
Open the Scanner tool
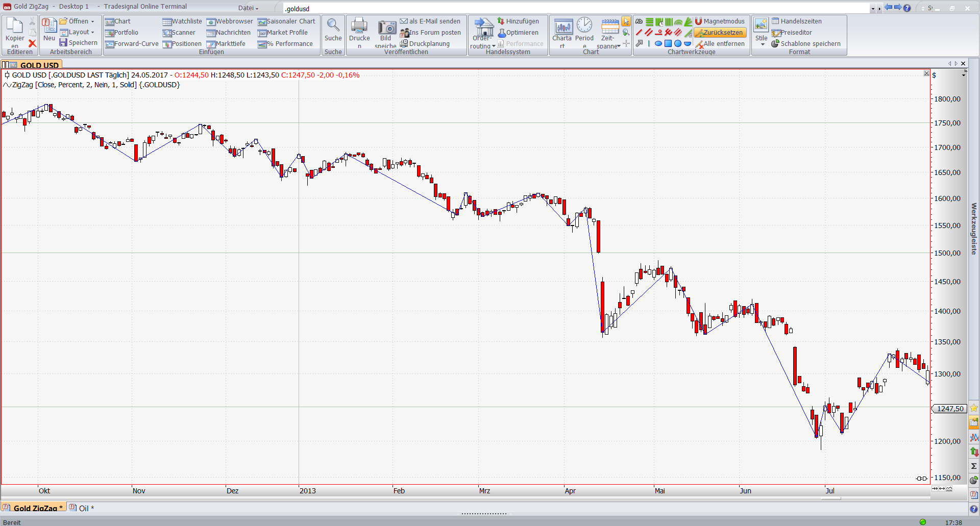pyautogui.click(x=179, y=33)
